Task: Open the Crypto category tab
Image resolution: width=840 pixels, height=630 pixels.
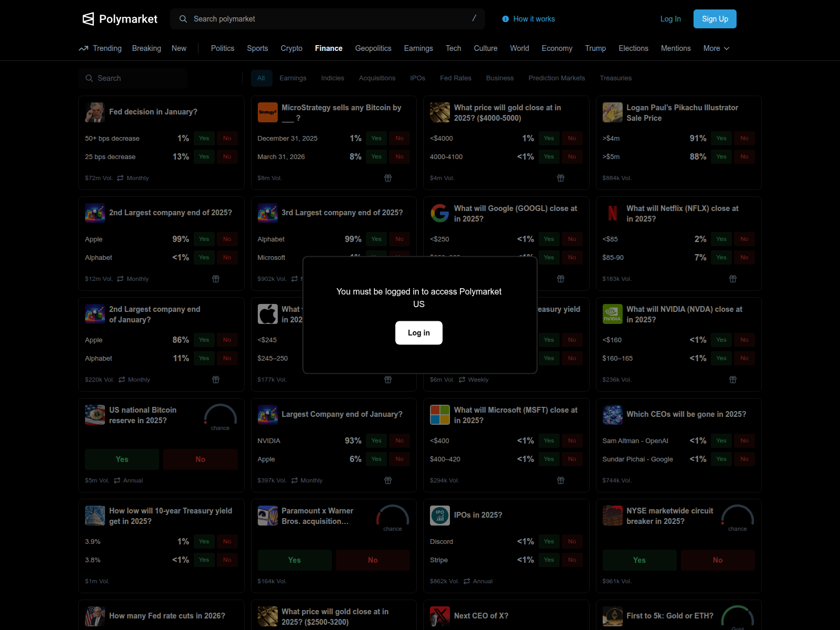Action: (291, 48)
